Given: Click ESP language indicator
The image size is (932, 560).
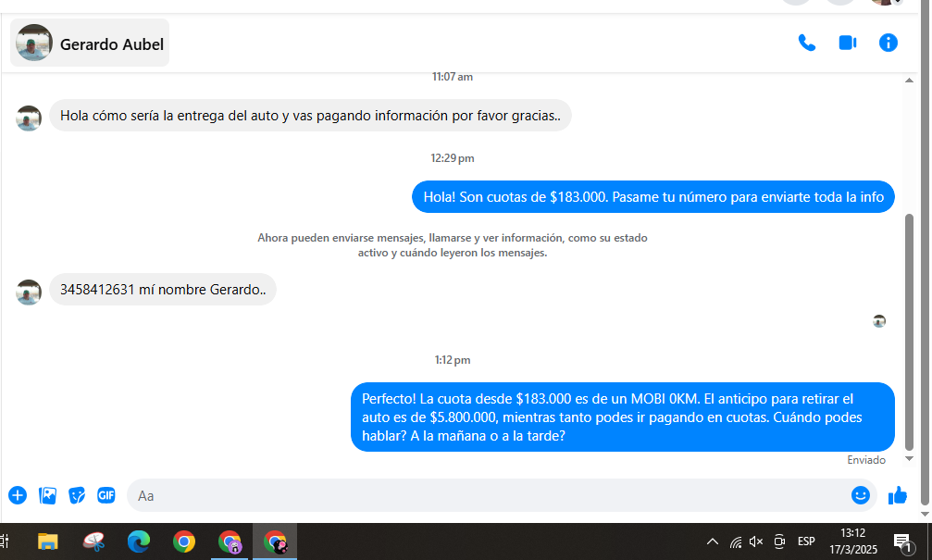Looking at the screenshot, I should point(806,541).
